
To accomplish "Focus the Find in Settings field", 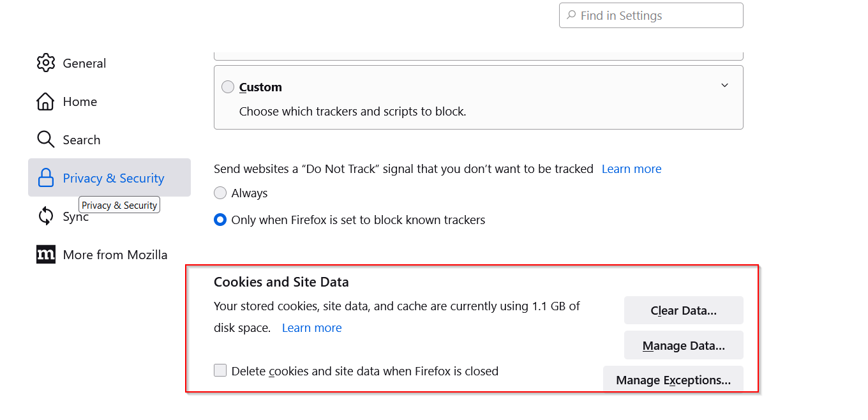I will point(651,15).
